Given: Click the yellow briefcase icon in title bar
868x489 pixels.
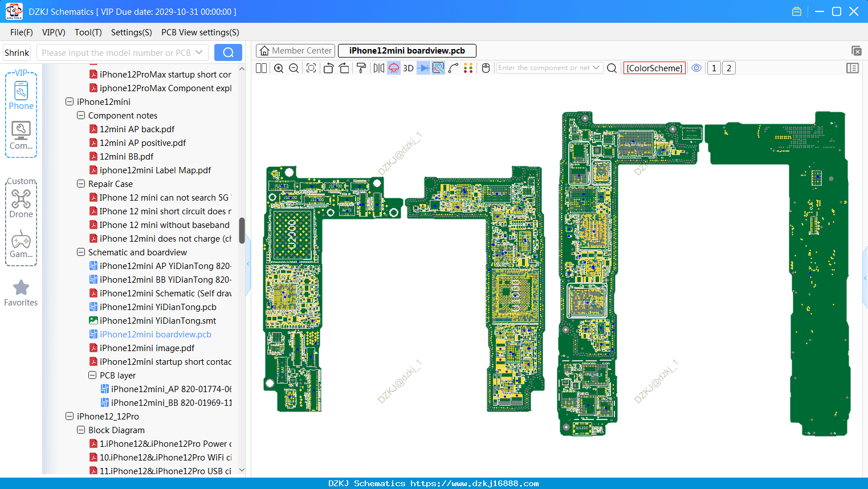Looking at the screenshot, I should coord(797,11).
